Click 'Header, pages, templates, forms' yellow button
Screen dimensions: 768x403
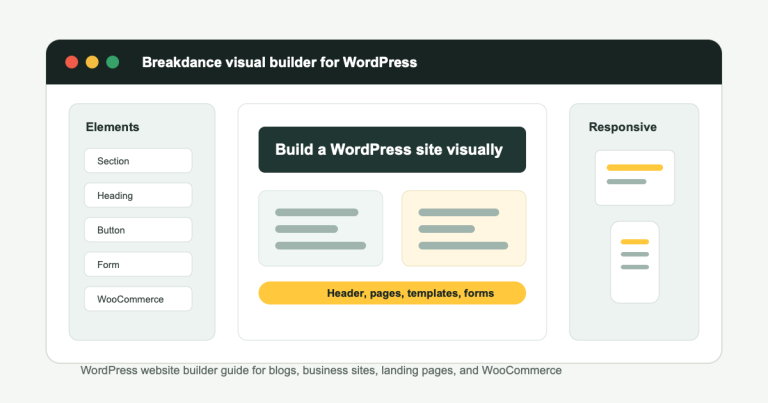[392, 293]
